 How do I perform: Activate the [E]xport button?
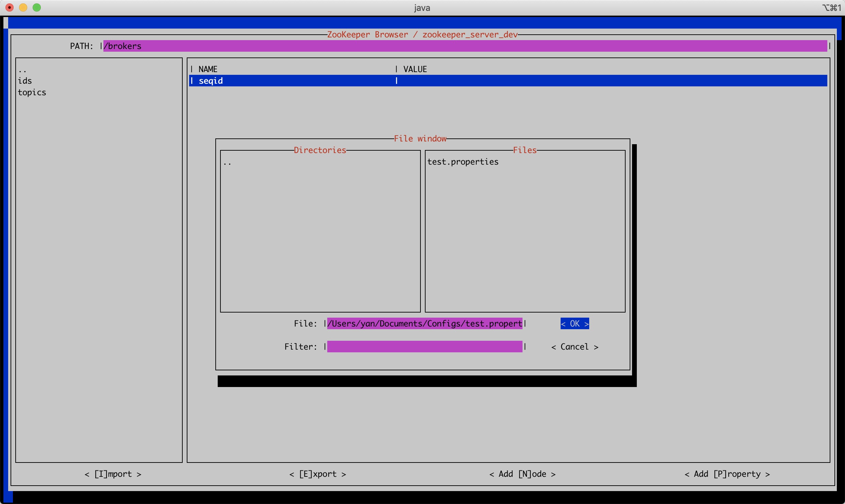click(318, 474)
